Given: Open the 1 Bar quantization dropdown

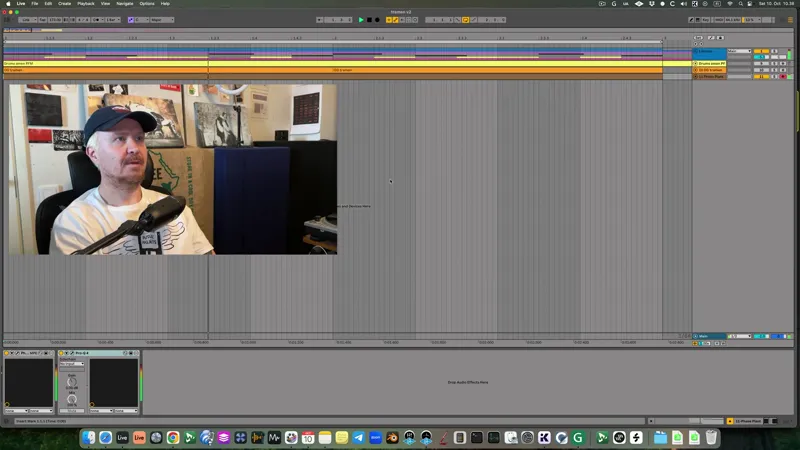Looking at the screenshot, I should [x=113, y=20].
